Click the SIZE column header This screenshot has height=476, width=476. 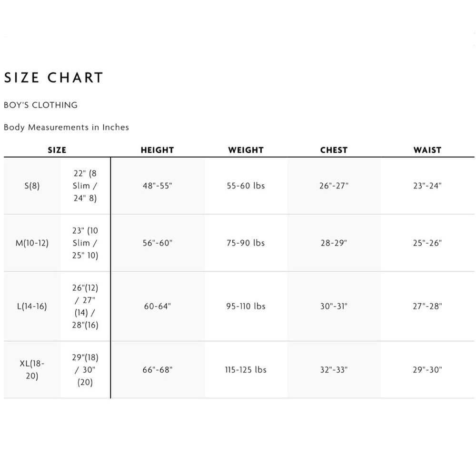[x=57, y=150]
